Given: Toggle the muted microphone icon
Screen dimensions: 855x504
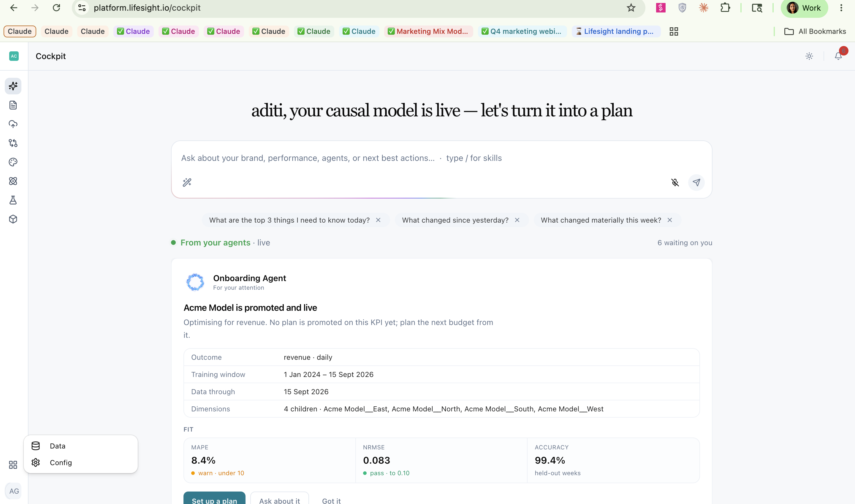Looking at the screenshot, I should (675, 182).
